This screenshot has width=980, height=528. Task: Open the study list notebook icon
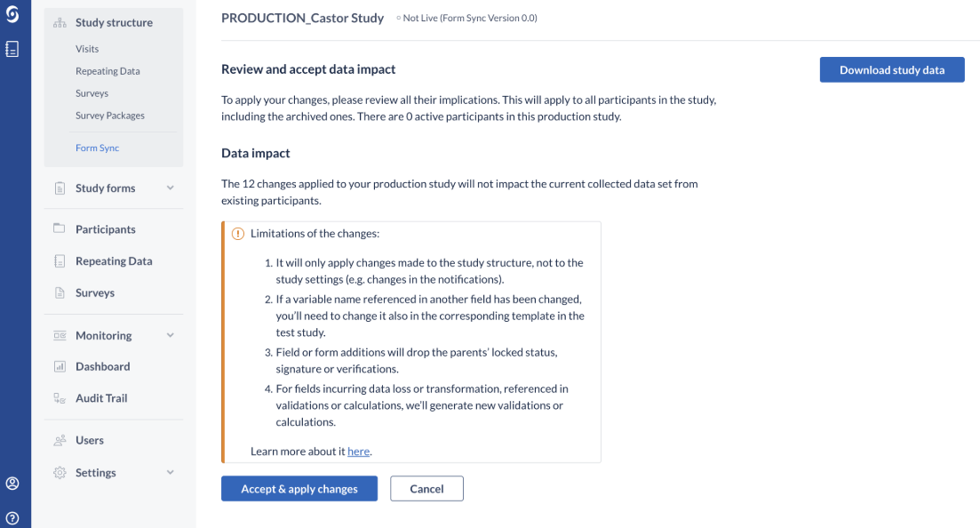pyautogui.click(x=12, y=50)
